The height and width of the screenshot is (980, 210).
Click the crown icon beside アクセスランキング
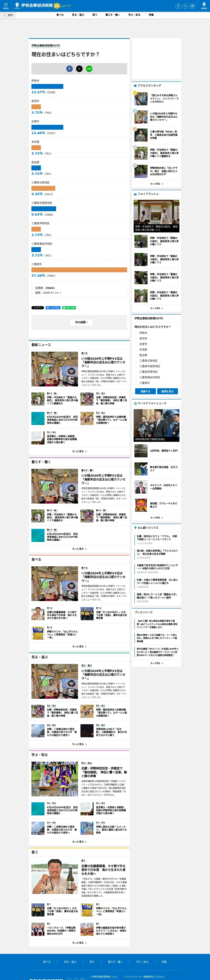point(135,86)
